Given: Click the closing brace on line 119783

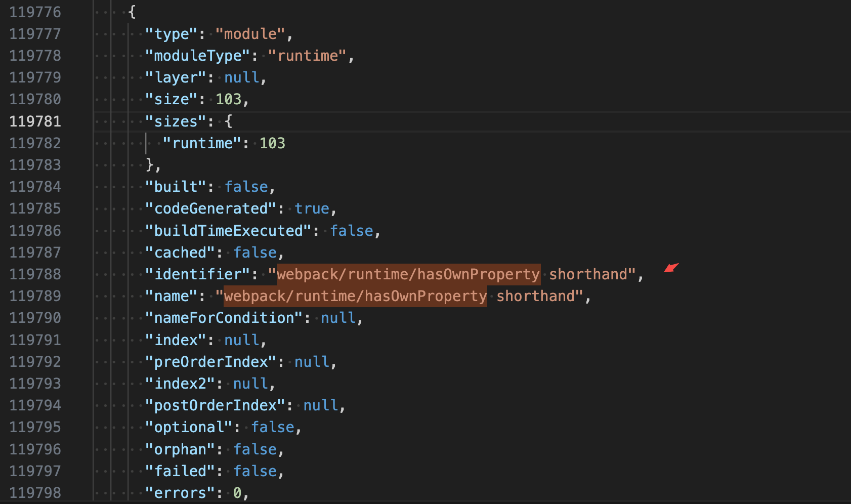Looking at the screenshot, I should [151, 164].
